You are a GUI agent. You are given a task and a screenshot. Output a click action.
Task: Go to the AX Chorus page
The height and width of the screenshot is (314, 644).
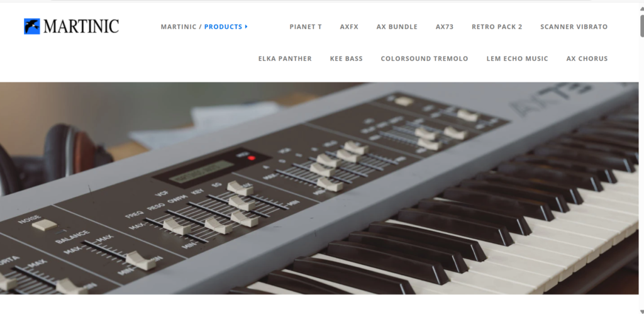click(x=587, y=59)
